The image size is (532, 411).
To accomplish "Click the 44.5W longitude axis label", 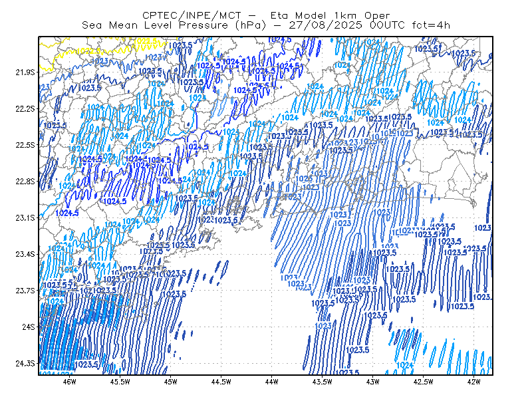I will [221, 382].
